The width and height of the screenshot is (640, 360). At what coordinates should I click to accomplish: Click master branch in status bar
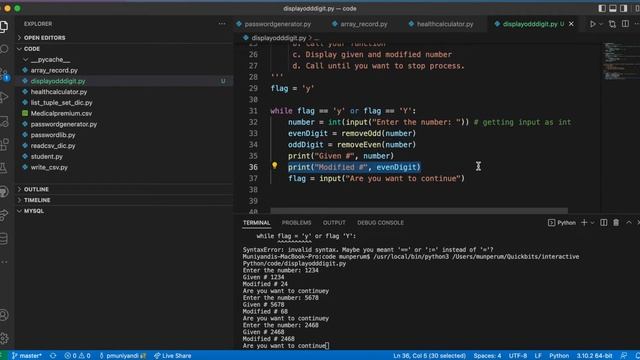[x=26, y=356]
